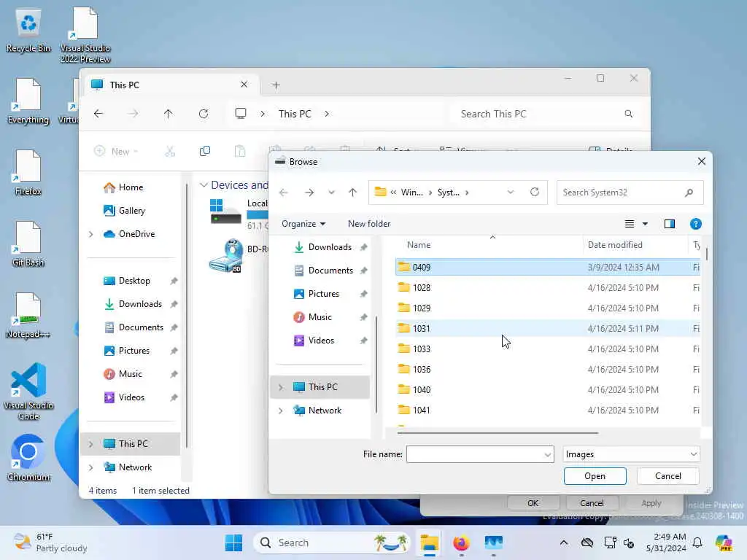Click the Cut icon in This PC toolbar
The image size is (747, 560).
coord(170,152)
